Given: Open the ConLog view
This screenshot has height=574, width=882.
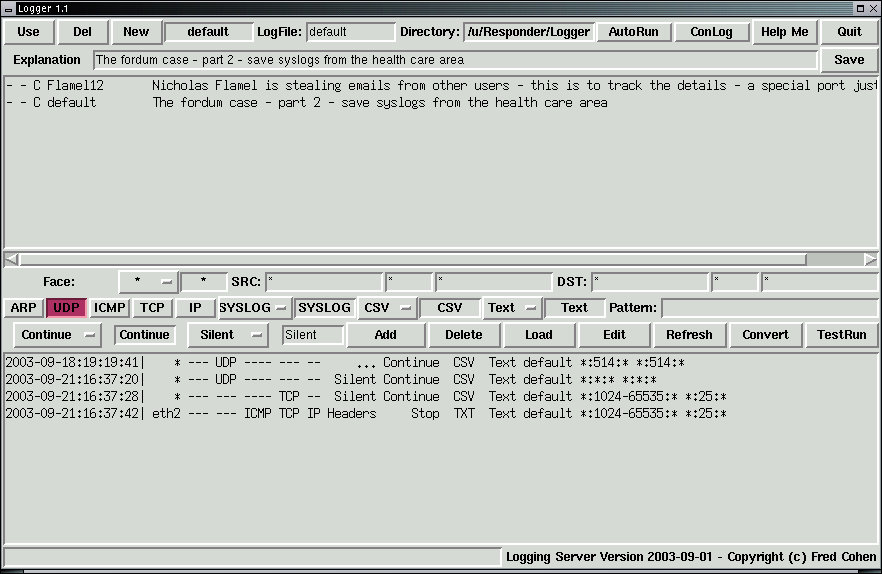Looking at the screenshot, I should [x=711, y=32].
